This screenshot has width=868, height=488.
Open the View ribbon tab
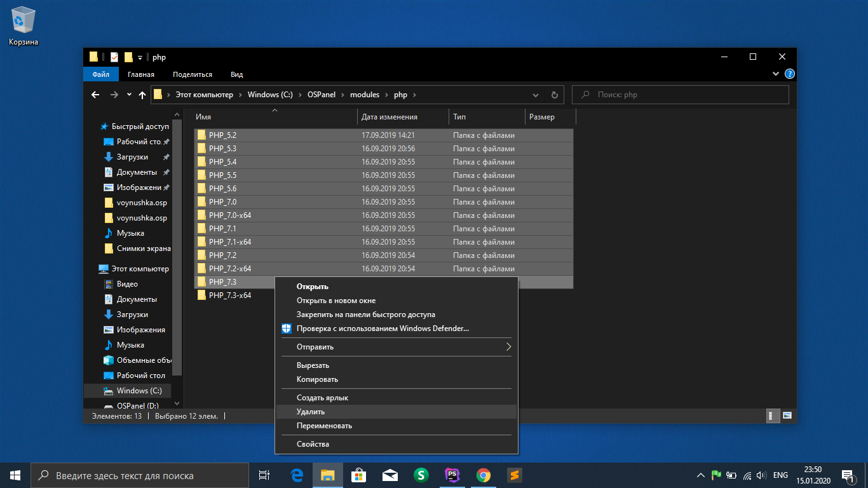[x=236, y=74]
